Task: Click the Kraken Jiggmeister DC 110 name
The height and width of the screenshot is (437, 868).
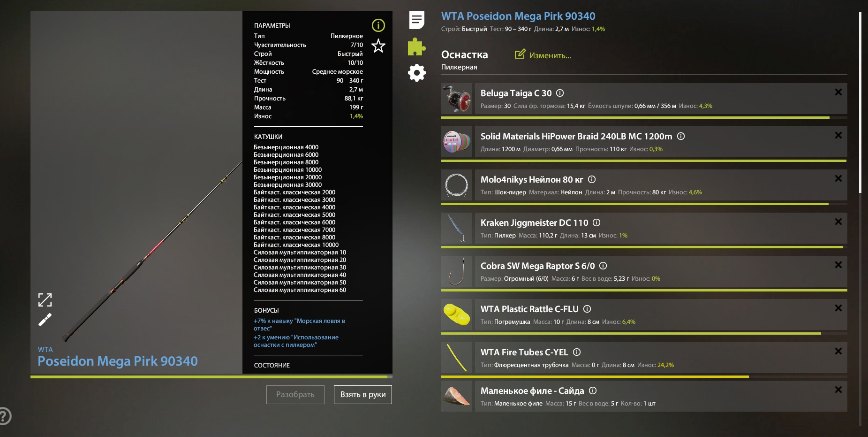Action: (534, 222)
